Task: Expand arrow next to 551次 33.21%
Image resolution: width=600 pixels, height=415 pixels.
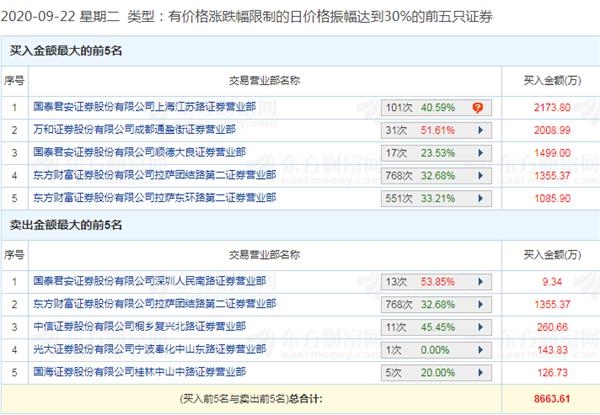Action: 481,199
